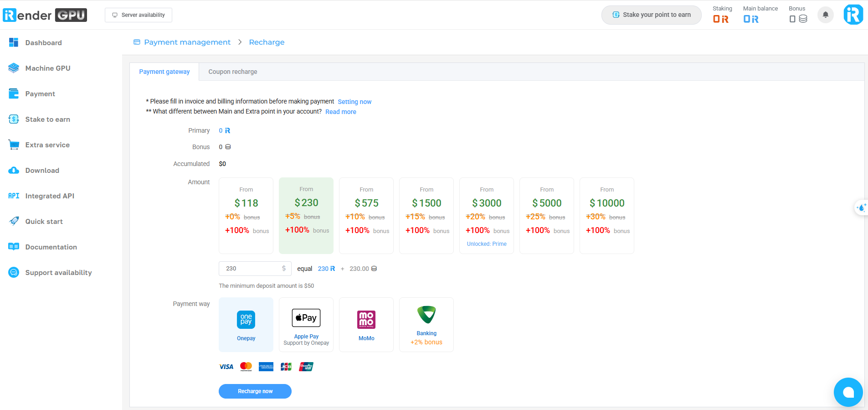868x410 pixels.
Task: Switch to Coupon recharge tab
Action: [x=232, y=72]
